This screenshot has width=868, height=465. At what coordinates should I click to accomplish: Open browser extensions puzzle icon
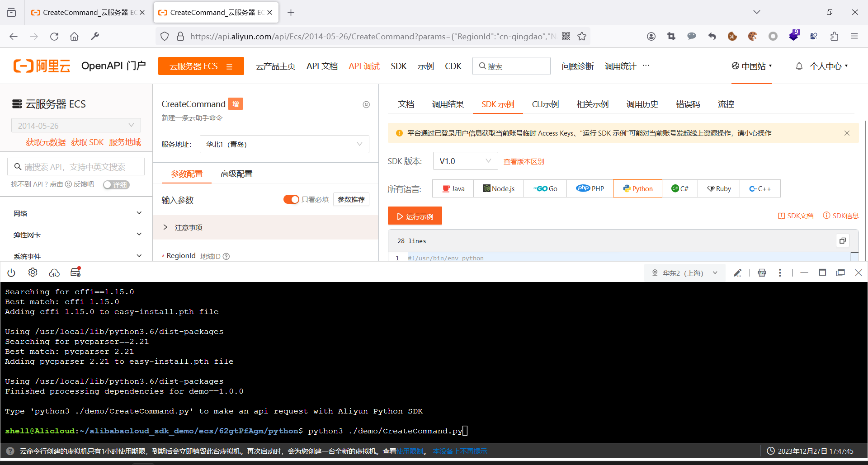(x=834, y=37)
